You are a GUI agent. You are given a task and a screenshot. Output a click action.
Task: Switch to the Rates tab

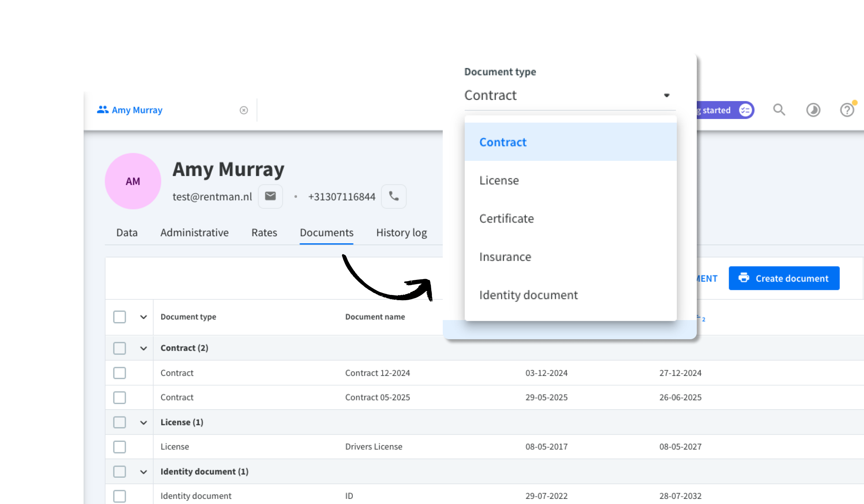coord(264,232)
